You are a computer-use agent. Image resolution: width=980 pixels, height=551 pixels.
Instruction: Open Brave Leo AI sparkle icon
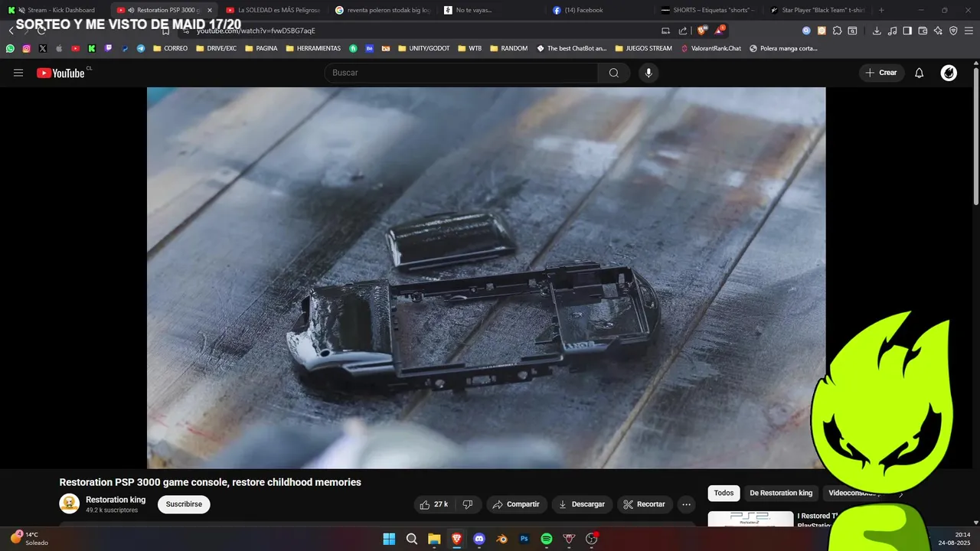(x=938, y=31)
